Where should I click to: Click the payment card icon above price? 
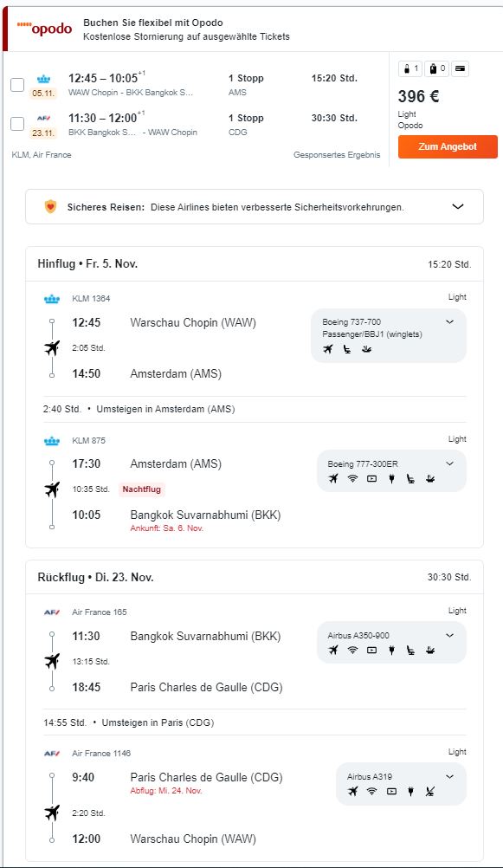tap(460, 68)
